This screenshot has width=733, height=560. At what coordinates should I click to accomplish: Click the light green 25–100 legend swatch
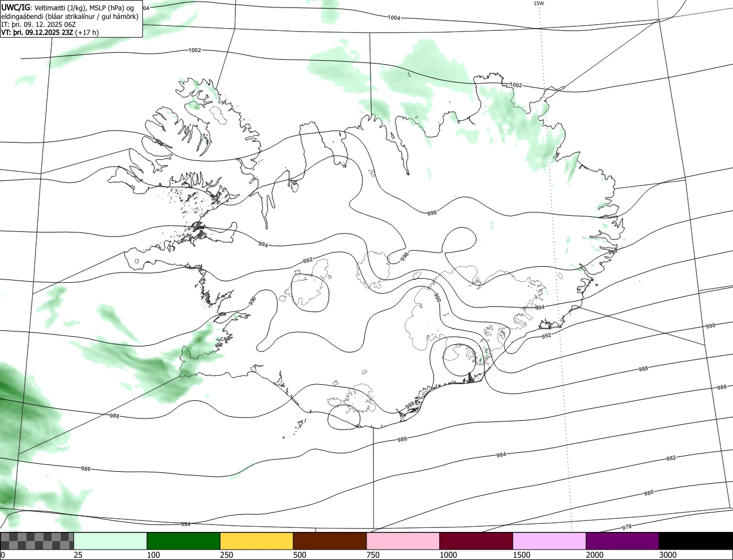[111, 541]
